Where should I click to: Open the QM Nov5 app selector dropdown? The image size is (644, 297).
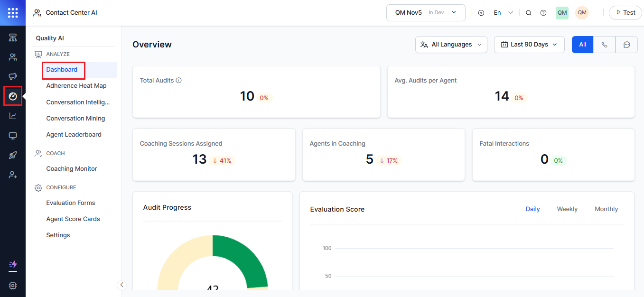point(426,13)
